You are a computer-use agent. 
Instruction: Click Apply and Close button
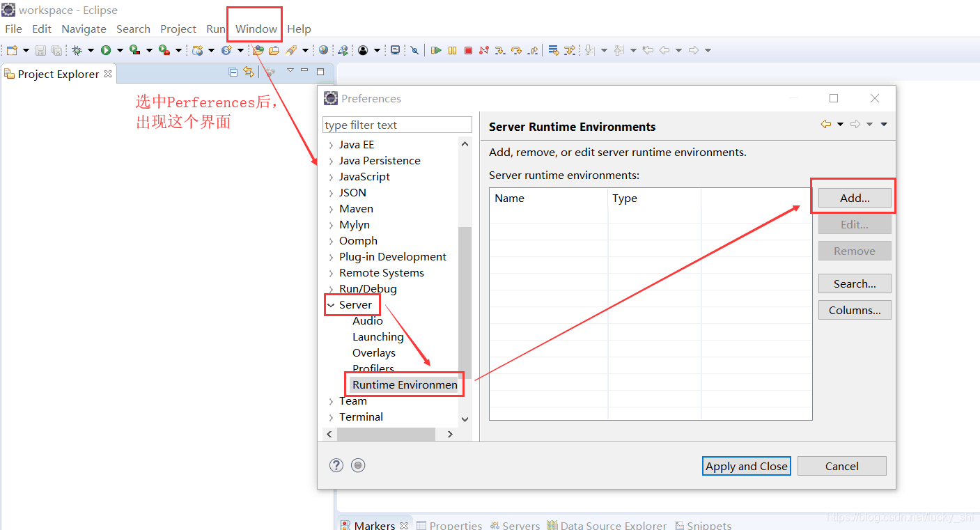pyautogui.click(x=746, y=466)
